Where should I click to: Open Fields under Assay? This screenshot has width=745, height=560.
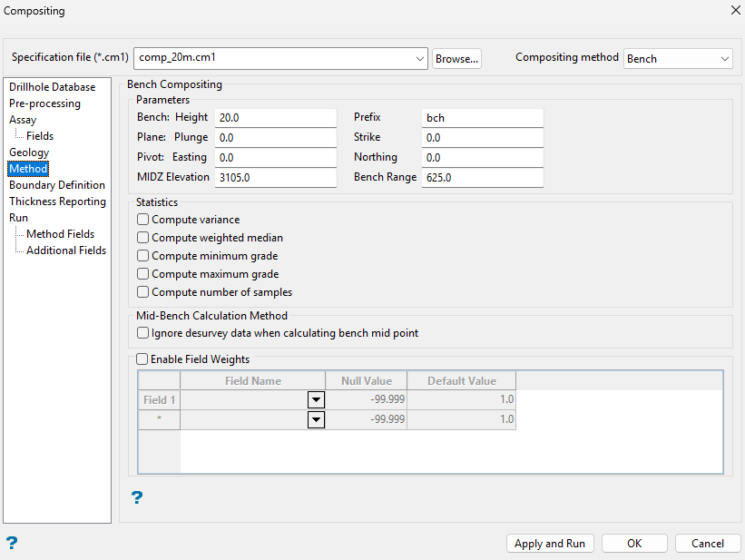(x=40, y=136)
